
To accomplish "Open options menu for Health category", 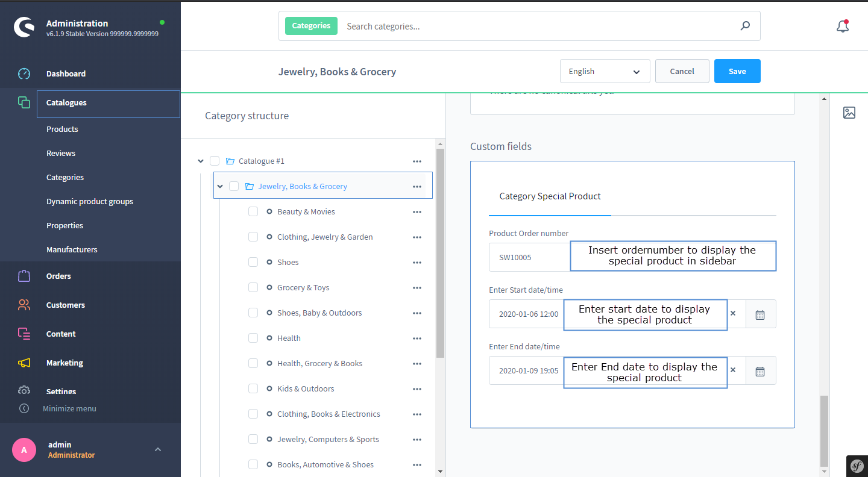I will tap(417, 338).
